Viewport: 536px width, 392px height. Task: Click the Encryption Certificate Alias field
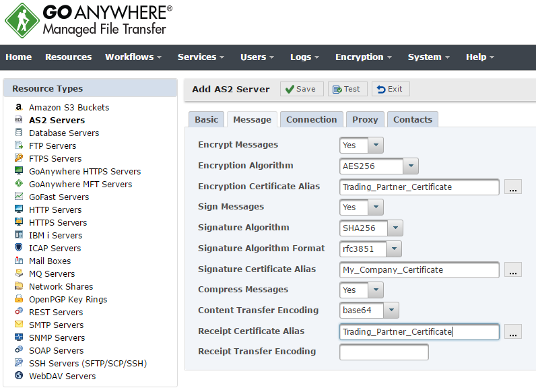point(420,187)
